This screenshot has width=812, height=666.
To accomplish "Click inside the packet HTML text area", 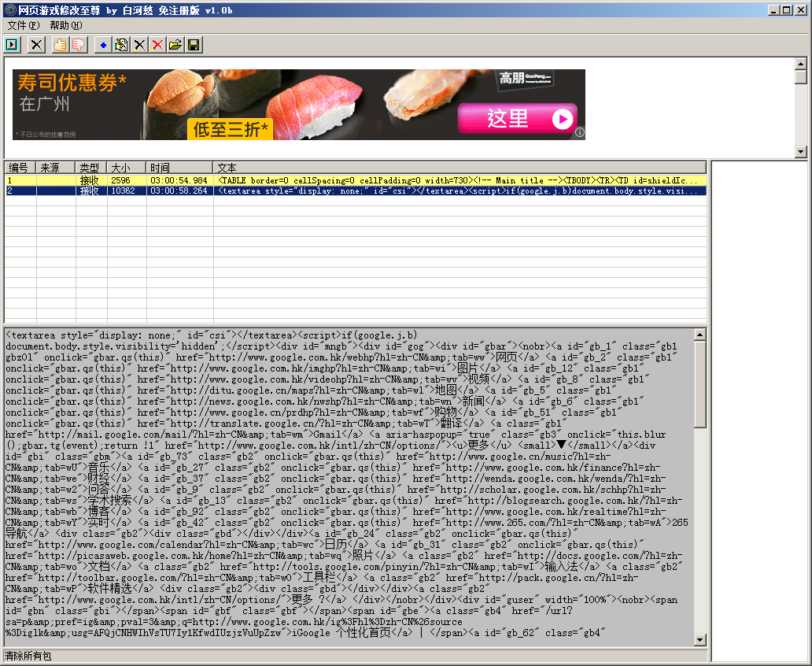I will pos(349,487).
